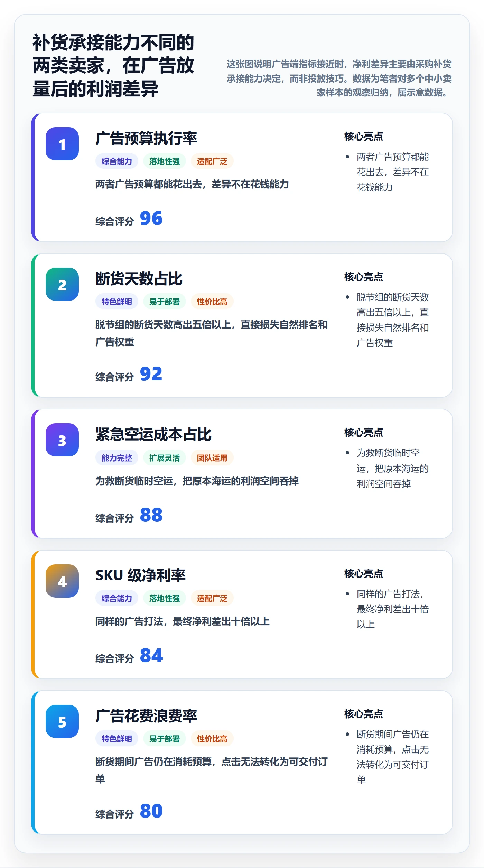Click the score value 88

pos(151,515)
